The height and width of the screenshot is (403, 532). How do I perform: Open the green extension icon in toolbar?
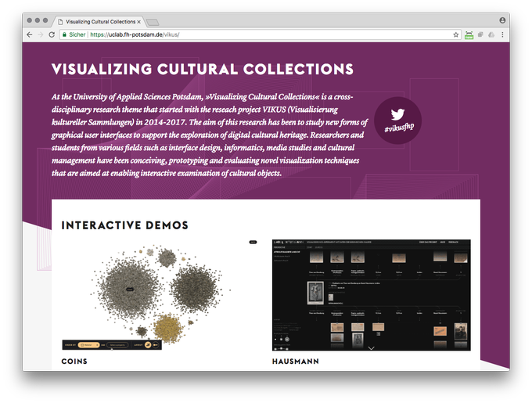[469, 34]
